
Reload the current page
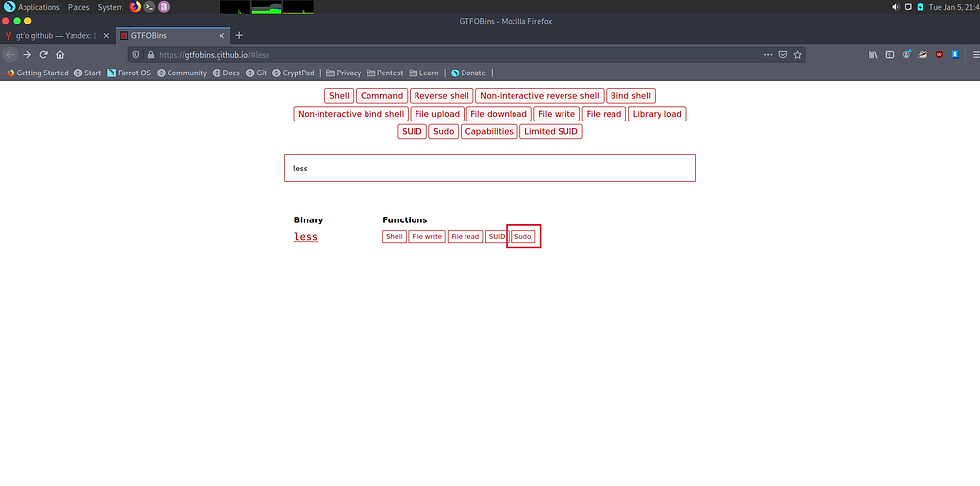point(44,54)
